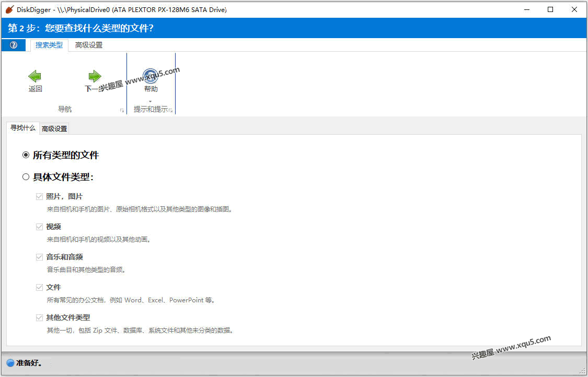
Task: Click the DiskDigger app icon in title bar
Action: click(9, 9)
